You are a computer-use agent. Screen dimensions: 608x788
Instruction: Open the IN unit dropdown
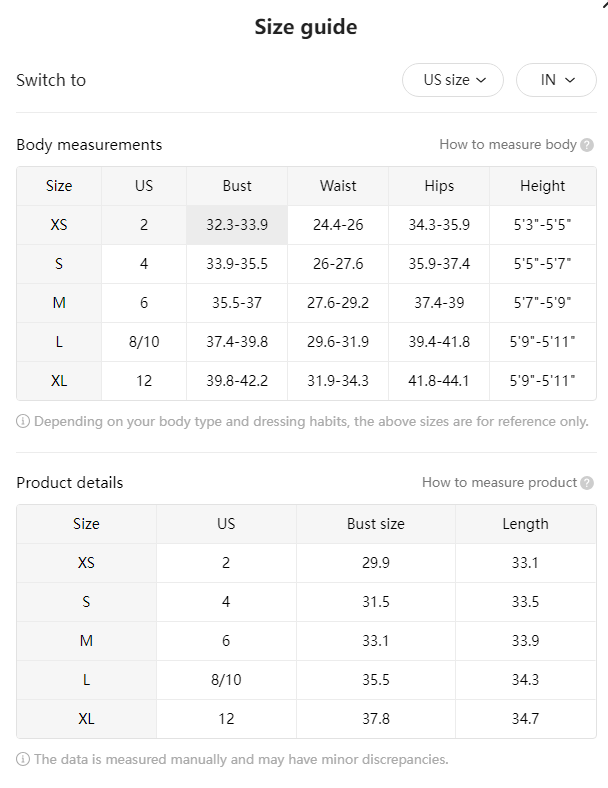(556, 80)
